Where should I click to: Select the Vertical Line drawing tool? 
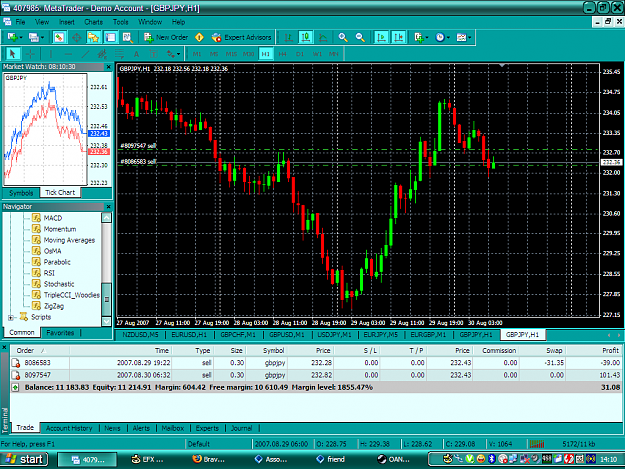coord(51,54)
